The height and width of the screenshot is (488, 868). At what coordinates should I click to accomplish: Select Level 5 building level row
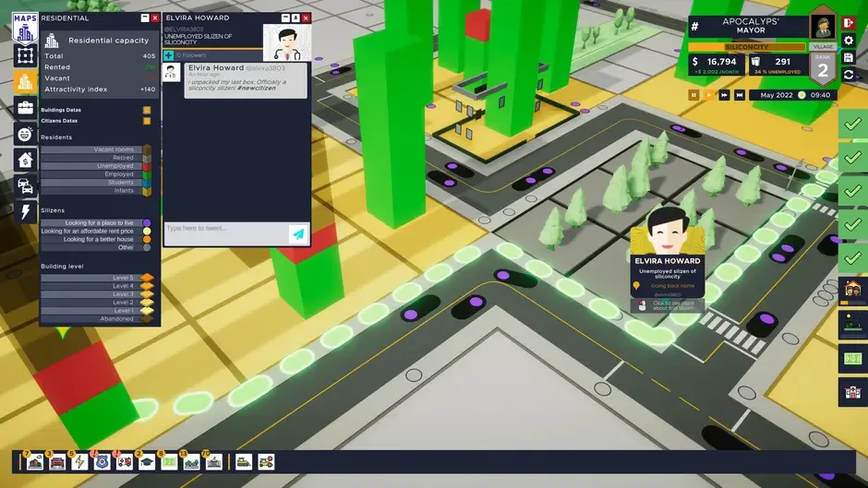97,278
